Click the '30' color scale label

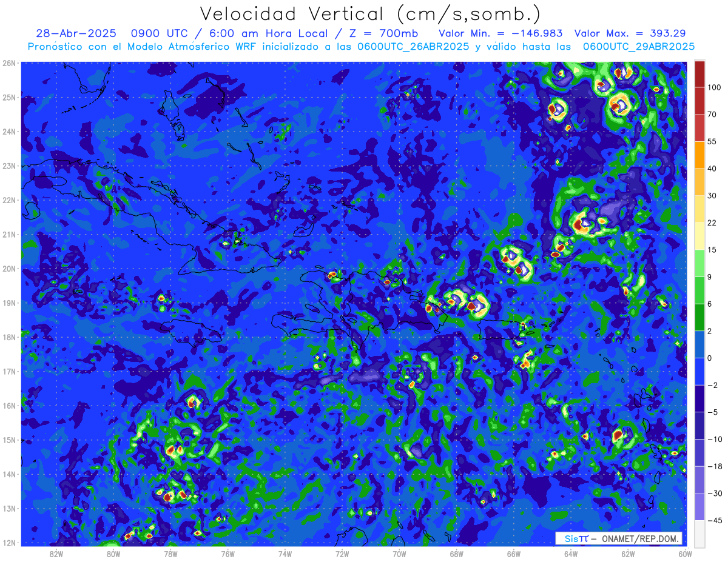[712, 196]
